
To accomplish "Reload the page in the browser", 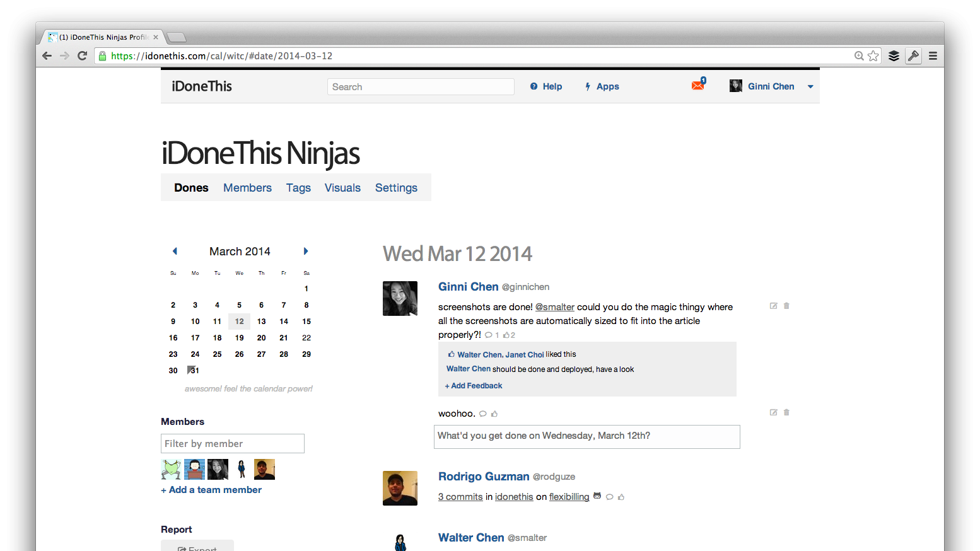I will (x=82, y=56).
